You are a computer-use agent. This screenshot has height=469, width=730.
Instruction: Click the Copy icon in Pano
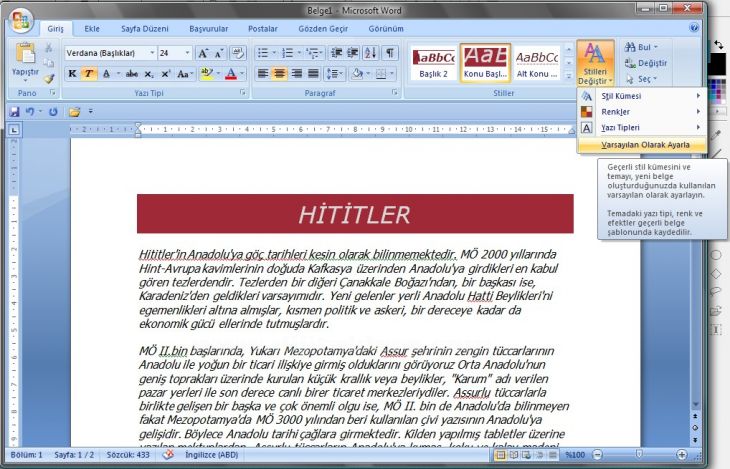tap(49, 62)
